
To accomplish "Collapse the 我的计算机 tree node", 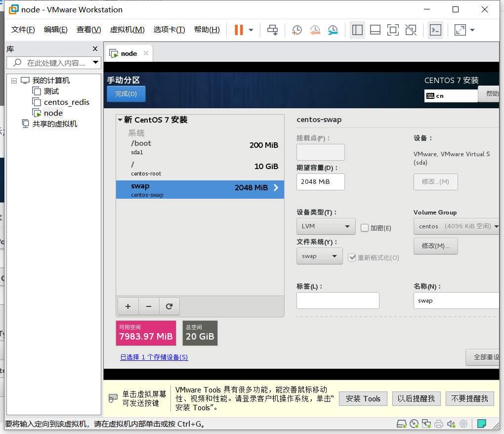I will pyautogui.click(x=14, y=81).
